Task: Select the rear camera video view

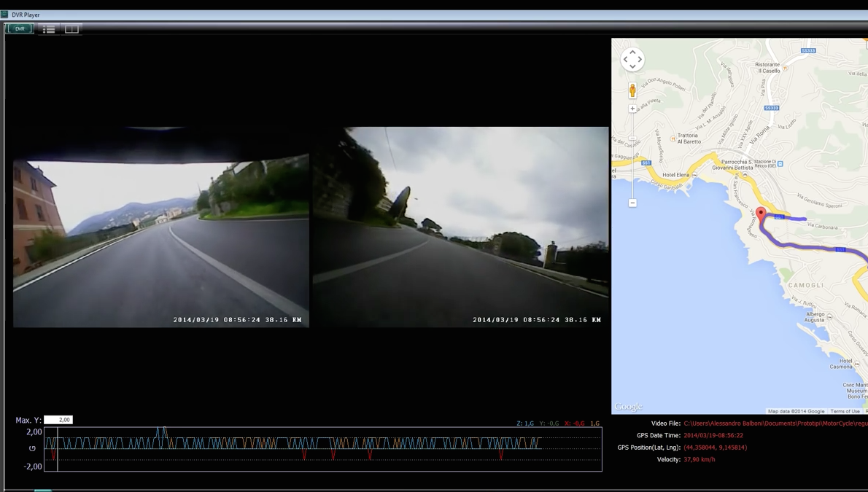Action: (x=460, y=227)
